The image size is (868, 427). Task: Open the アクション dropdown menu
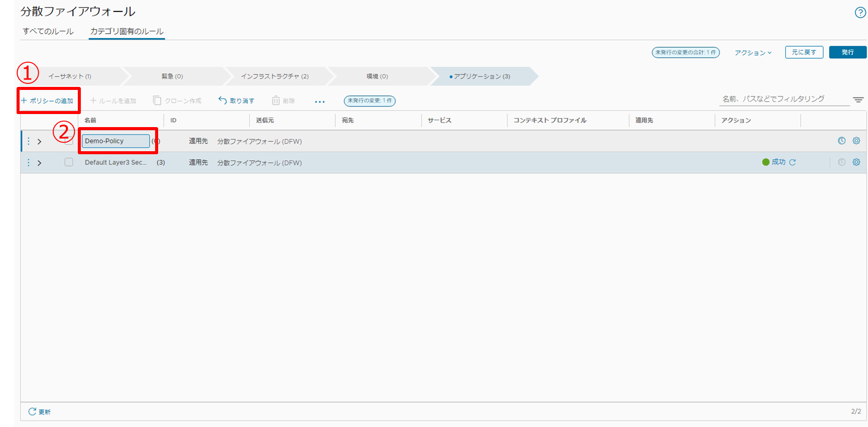(753, 53)
